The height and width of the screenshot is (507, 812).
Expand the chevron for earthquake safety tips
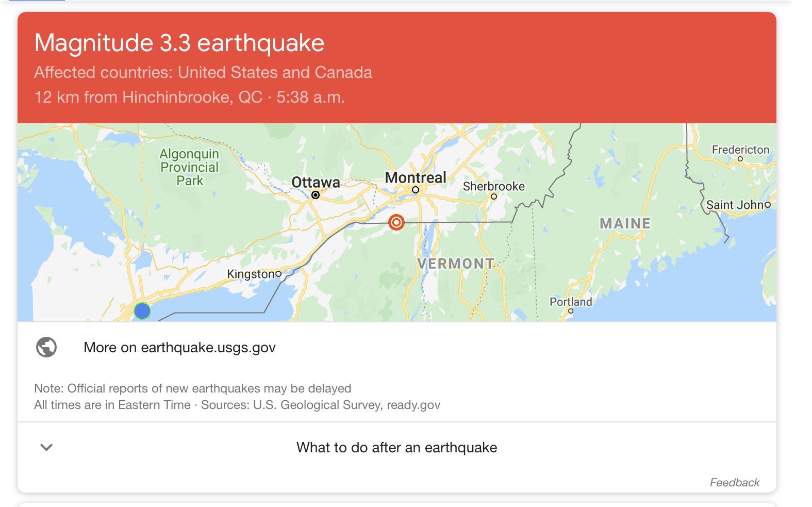click(46, 447)
